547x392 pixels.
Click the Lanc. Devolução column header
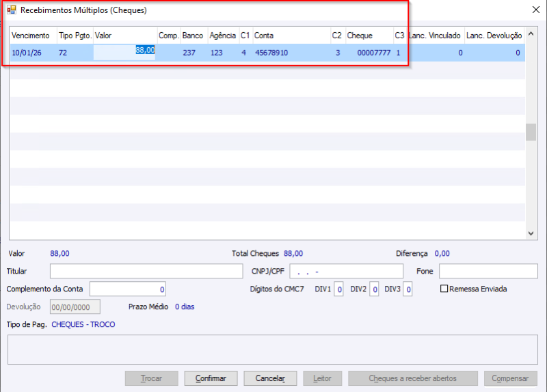pyautogui.click(x=494, y=36)
